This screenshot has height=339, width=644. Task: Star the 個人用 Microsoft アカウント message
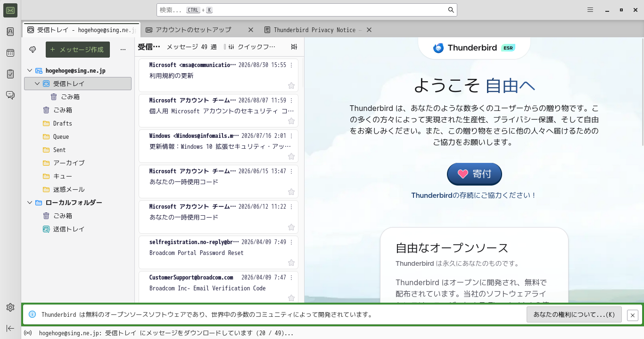coord(291,121)
